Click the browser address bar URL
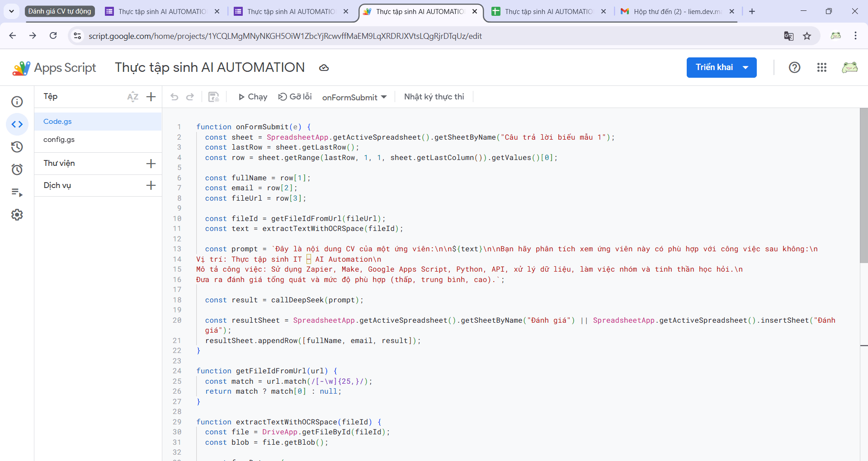 [285, 36]
